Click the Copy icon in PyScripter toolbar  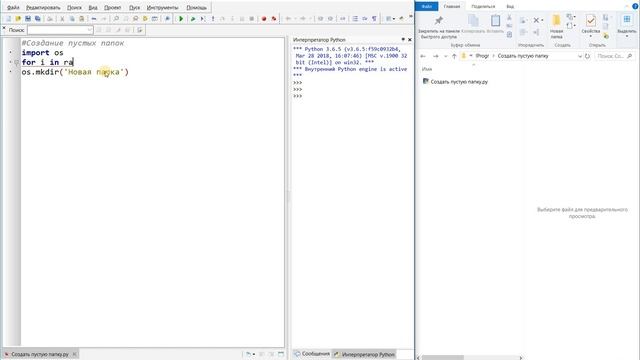pos(72,19)
